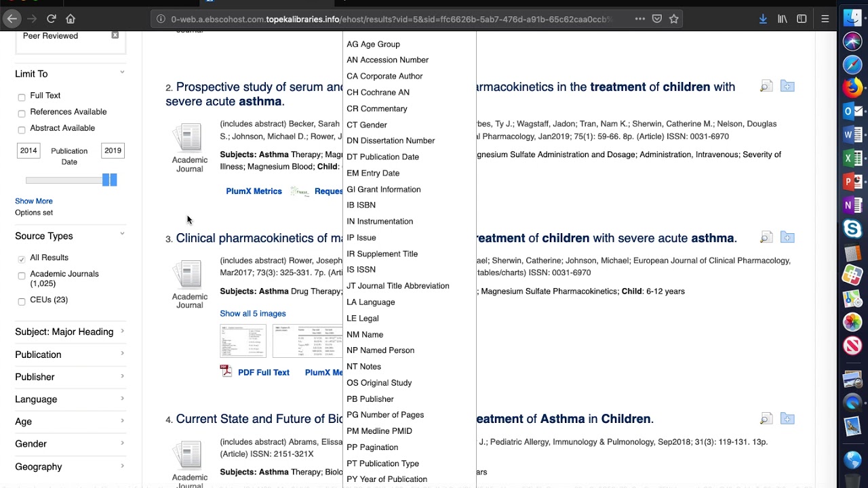
Task: Enable the Full Text checkbox
Action: 22,97
